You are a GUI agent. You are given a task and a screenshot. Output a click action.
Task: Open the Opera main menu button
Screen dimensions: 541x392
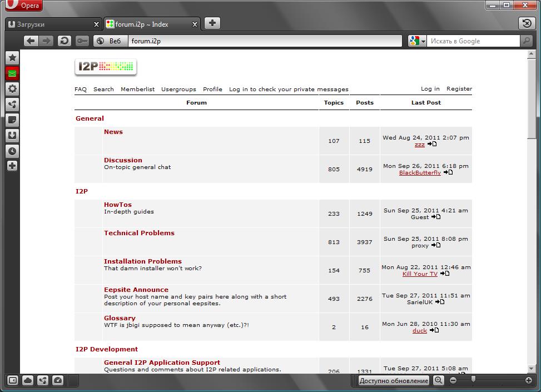coord(23,6)
